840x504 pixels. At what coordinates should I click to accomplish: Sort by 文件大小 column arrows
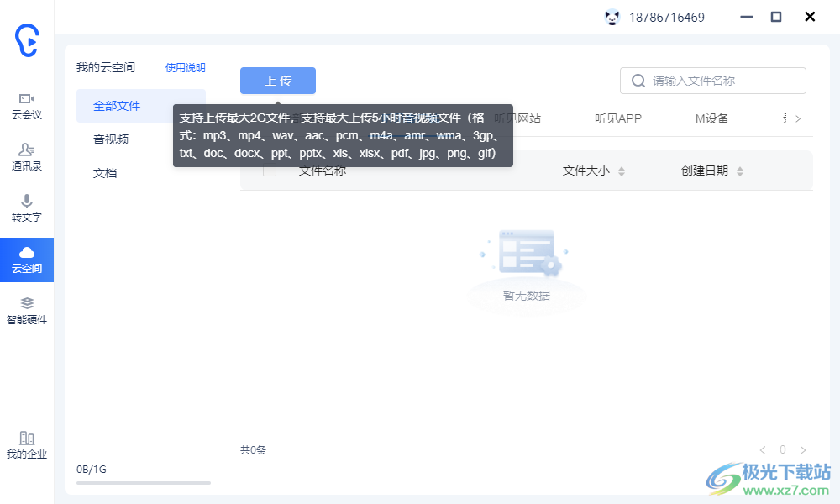point(622,171)
